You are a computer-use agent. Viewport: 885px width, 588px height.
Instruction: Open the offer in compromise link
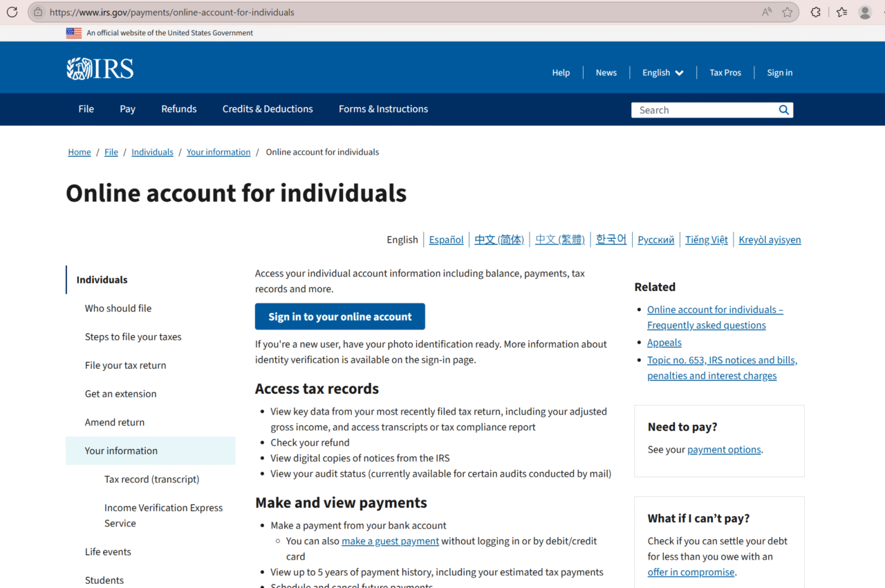pyautogui.click(x=691, y=572)
